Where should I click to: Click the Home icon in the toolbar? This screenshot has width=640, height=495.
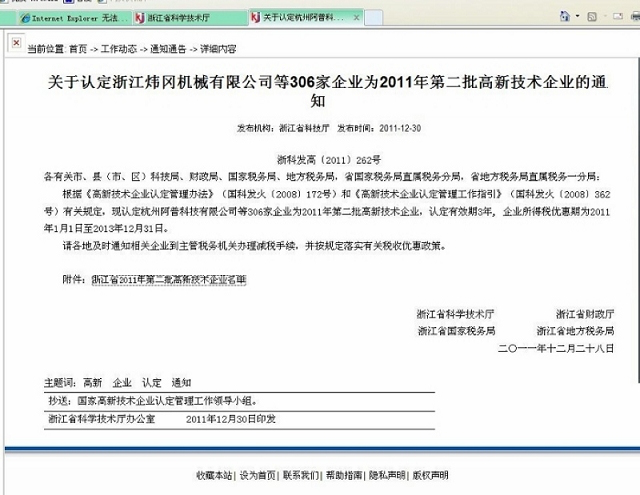[x=564, y=17]
